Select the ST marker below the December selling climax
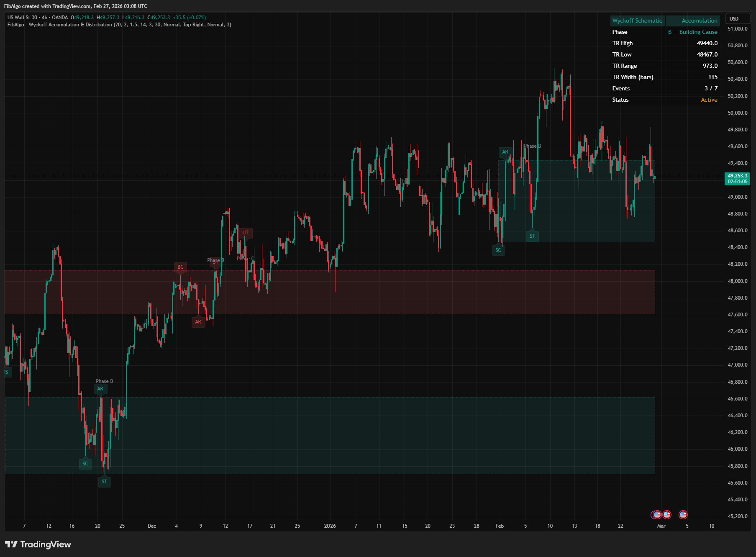This screenshot has width=756, height=557. pyautogui.click(x=105, y=482)
